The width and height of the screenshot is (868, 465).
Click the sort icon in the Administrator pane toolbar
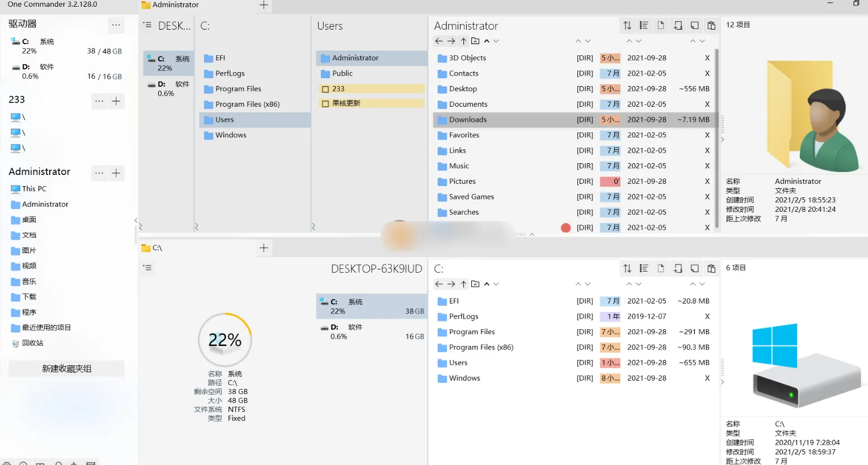[x=627, y=25]
